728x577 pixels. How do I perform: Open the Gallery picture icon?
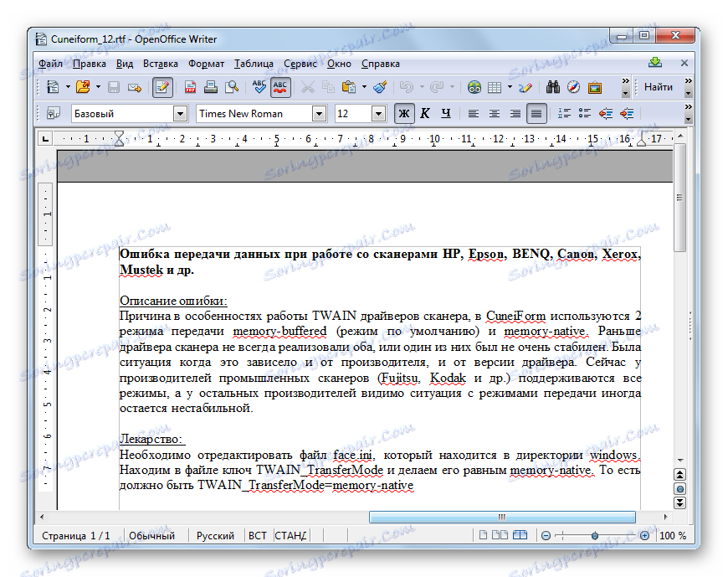point(594,87)
